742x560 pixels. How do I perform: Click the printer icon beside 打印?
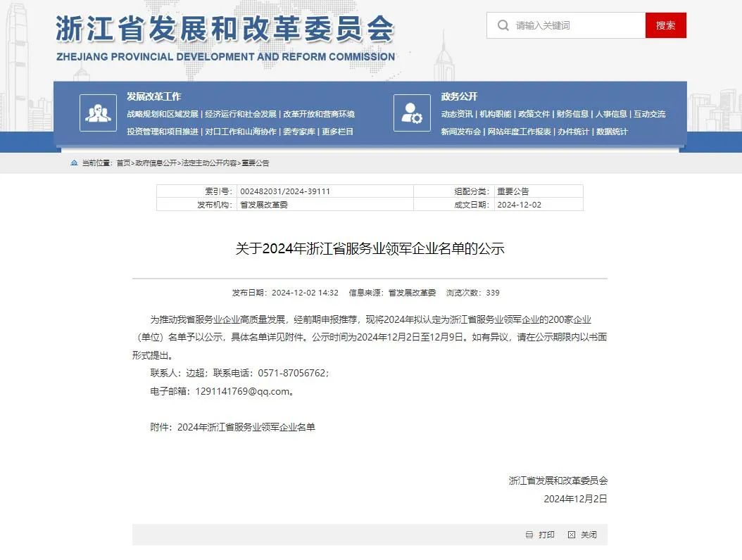(x=529, y=535)
